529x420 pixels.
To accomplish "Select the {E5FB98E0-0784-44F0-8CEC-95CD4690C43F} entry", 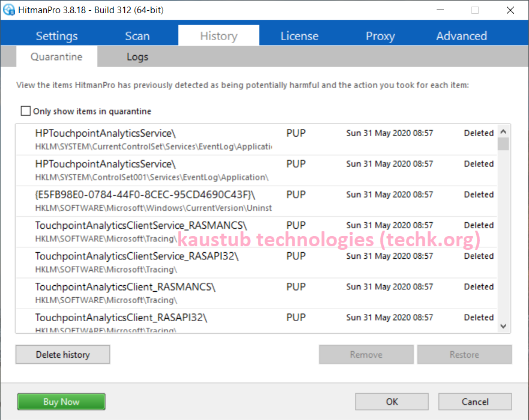I will click(x=257, y=201).
